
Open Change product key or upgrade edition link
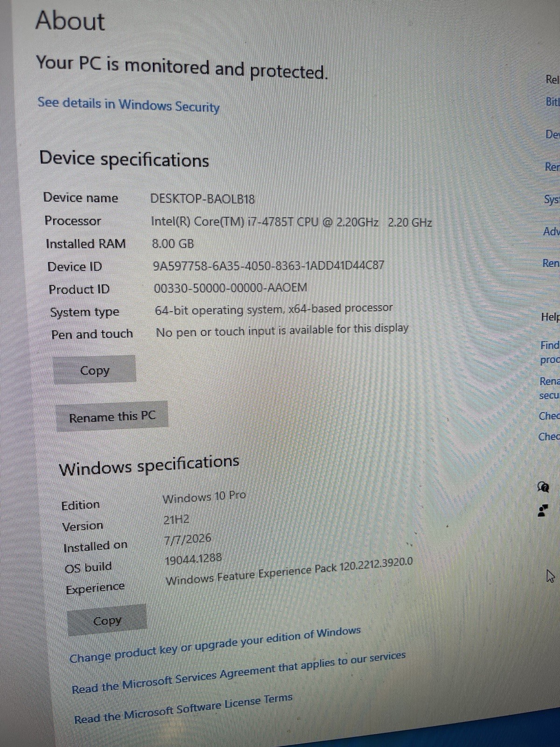pyautogui.click(x=215, y=645)
